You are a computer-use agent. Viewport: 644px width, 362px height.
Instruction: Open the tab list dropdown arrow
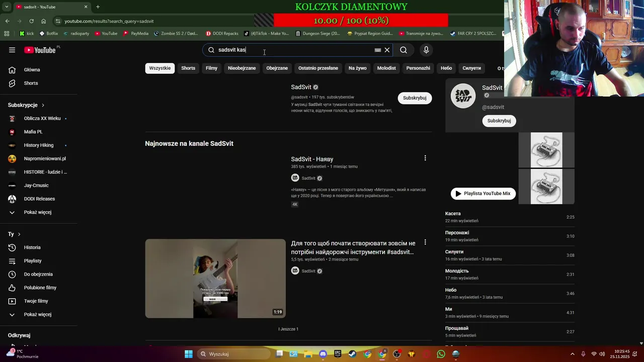coord(7,7)
